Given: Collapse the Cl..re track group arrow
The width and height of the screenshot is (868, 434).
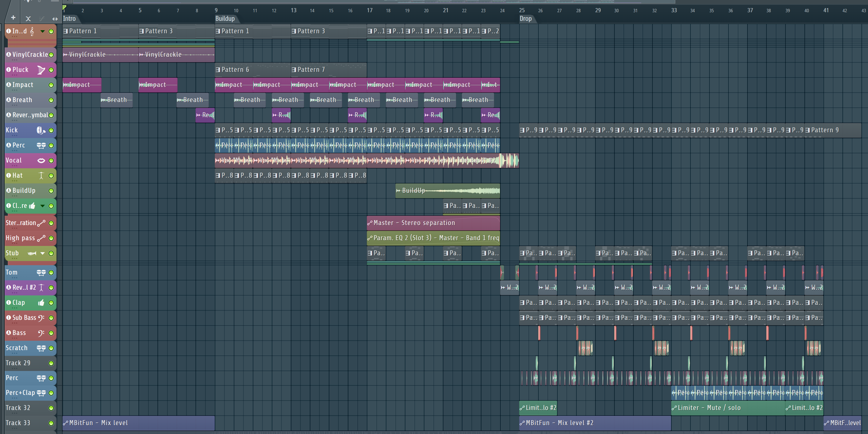Looking at the screenshot, I should (x=42, y=206).
